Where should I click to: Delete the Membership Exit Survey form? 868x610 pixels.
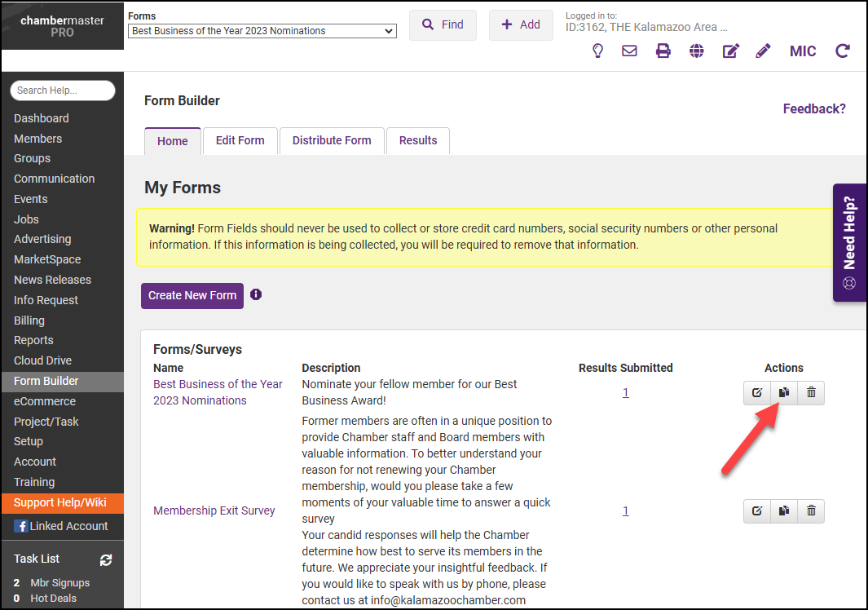click(x=811, y=511)
